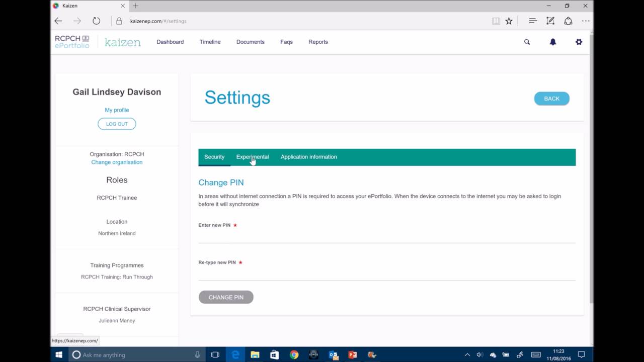This screenshot has width=644, height=362.
Task: Click the page vertical scrollbar
Action: 591,168
